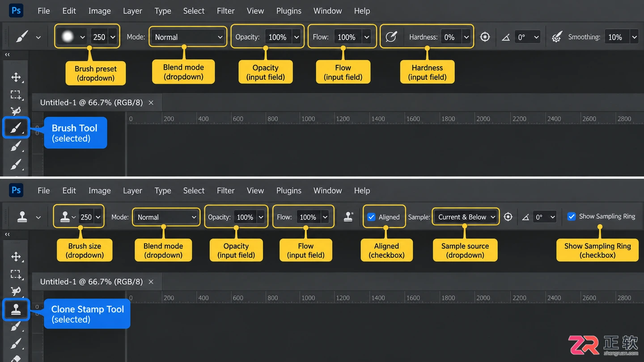Image resolution: width=644 pixels, height=362 pixels.
Task: Click the stamp icon right of the lower Flow field
Action: coord(348,217)
